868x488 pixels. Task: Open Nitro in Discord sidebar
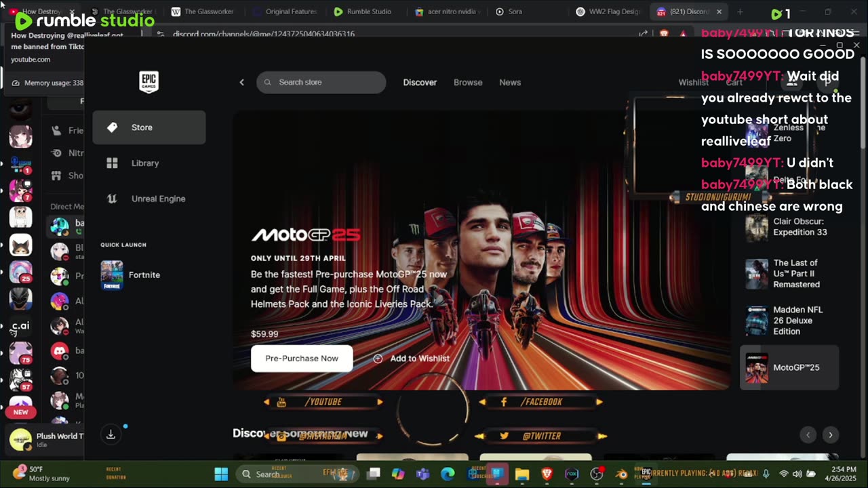(68, 153)
